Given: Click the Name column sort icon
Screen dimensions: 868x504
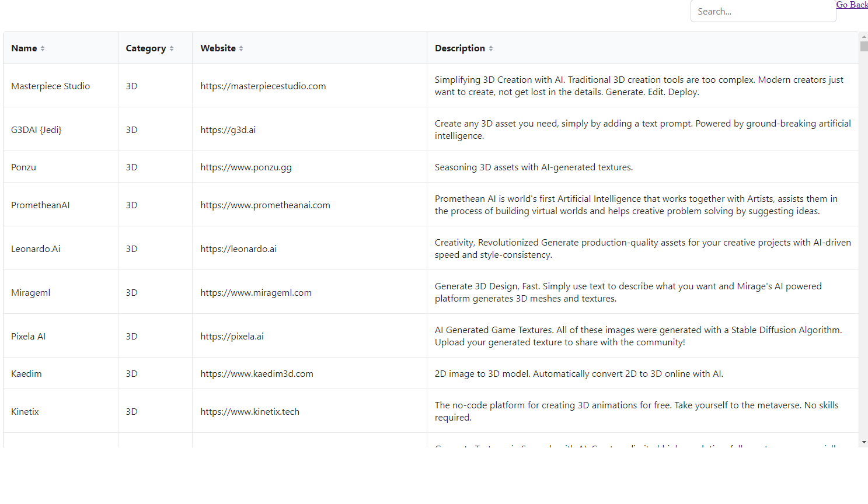Looking at the screenshot, I should [x=43, y=48].
